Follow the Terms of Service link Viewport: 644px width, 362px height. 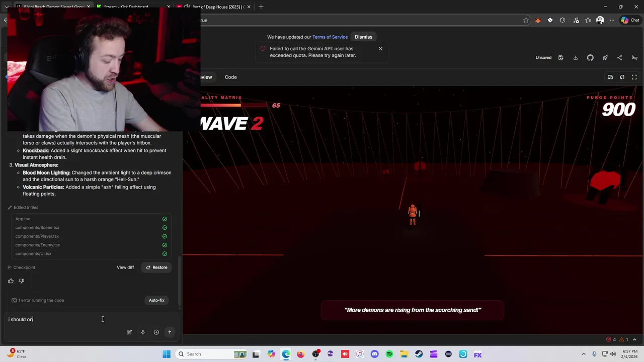tap(330, 37)
